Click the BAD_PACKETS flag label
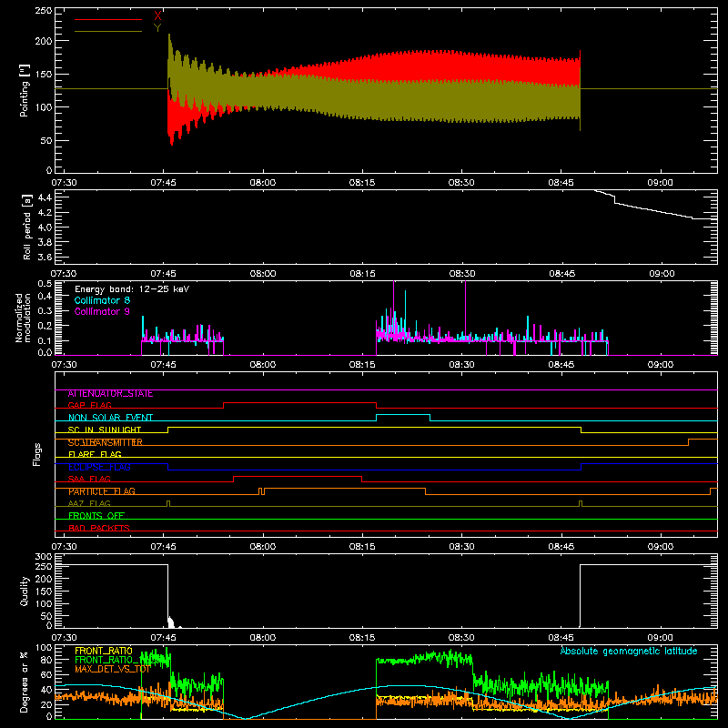728x728 pixels. pos(99,529)
